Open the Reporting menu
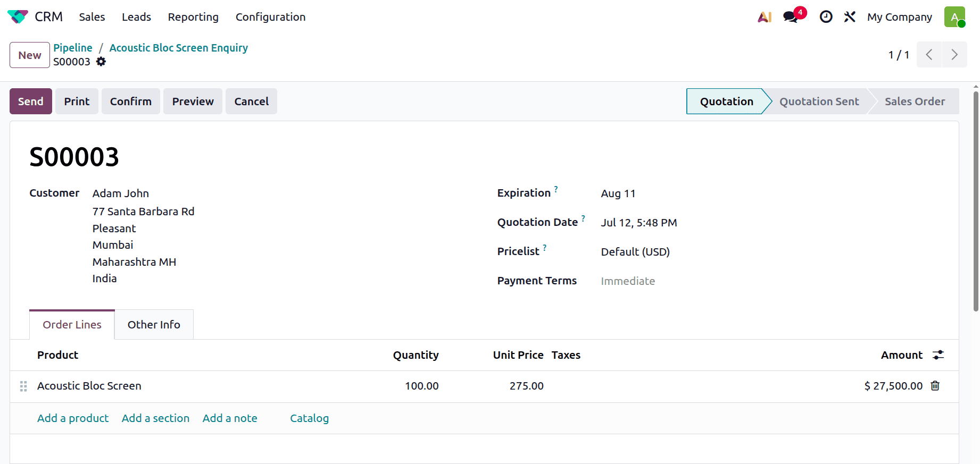The image size is (980, 464). pos(193,17)
